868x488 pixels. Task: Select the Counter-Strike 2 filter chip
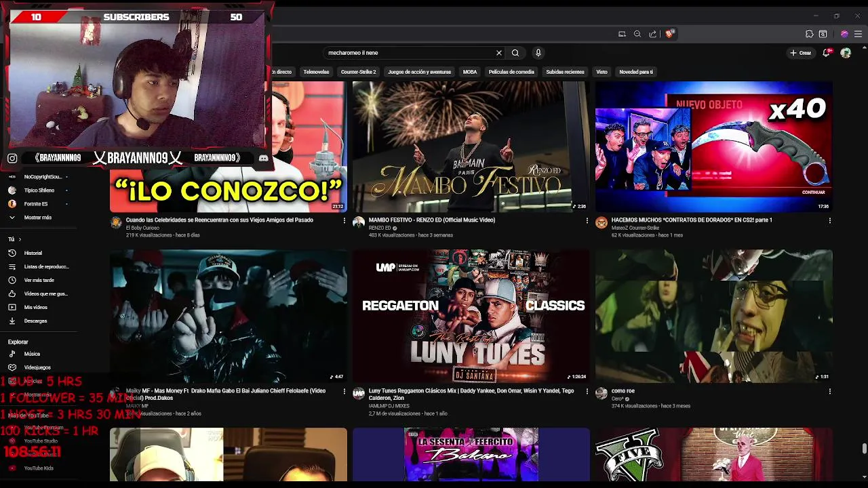(358, 72)
